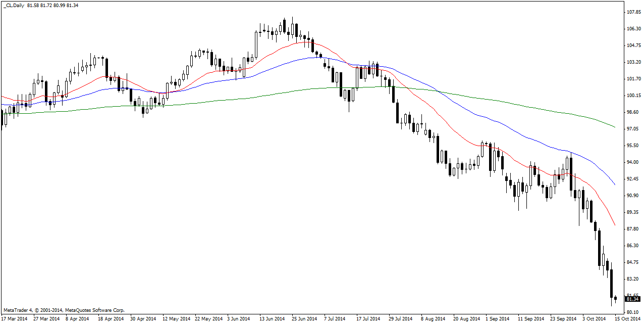Select the 8 Aug 2014 date label

(433, 319)
